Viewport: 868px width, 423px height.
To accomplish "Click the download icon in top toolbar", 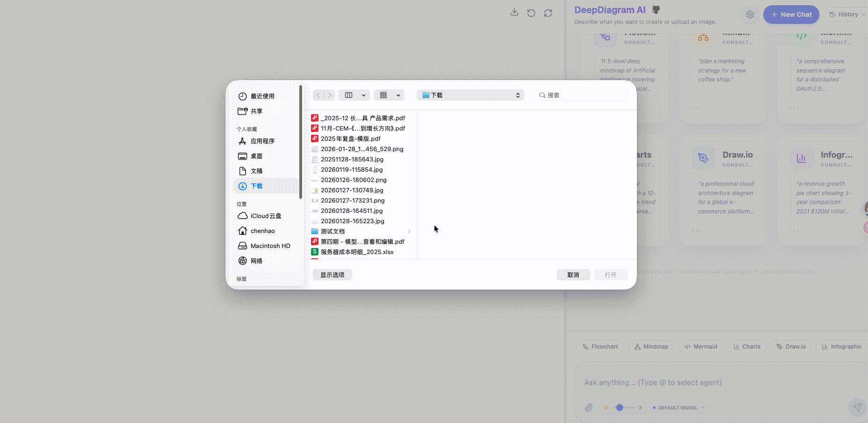I will pos(514,13).
